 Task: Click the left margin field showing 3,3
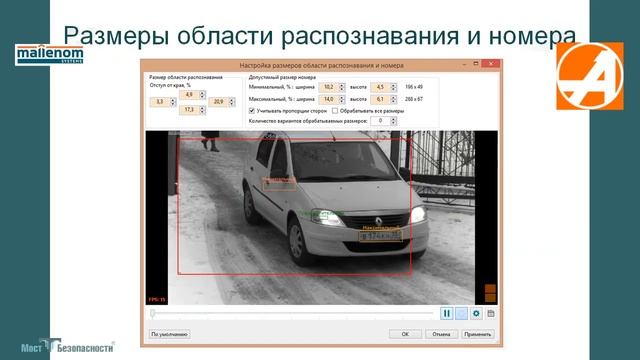160,102
